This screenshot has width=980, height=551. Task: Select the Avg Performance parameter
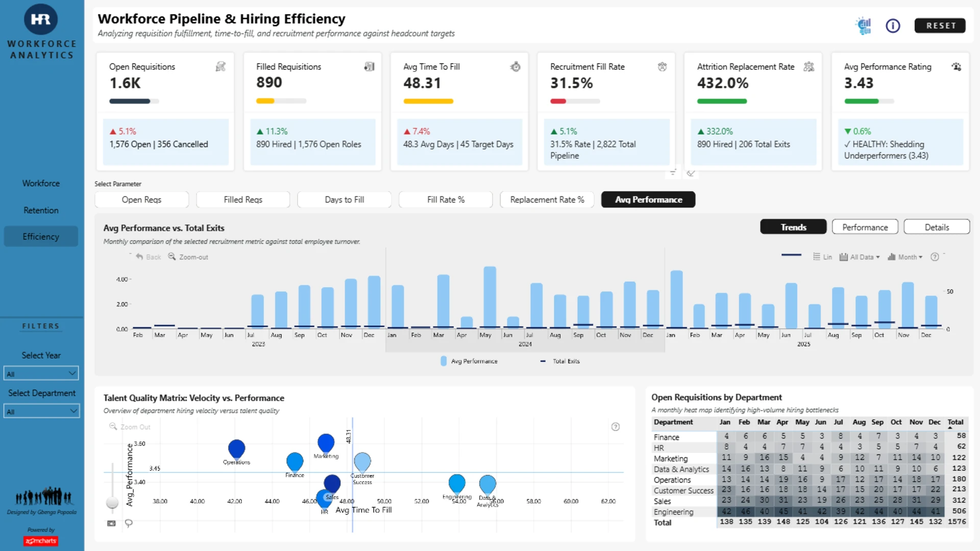pos(648,199)
